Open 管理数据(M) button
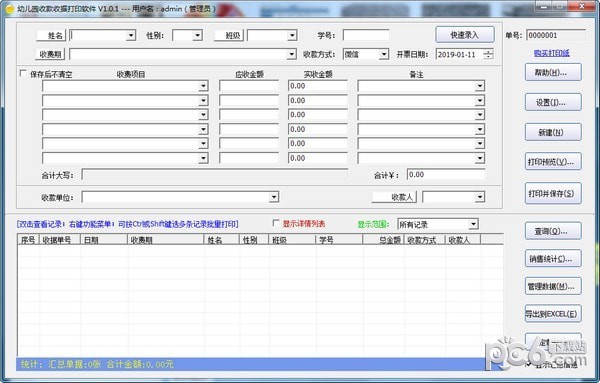 [553, 286]
